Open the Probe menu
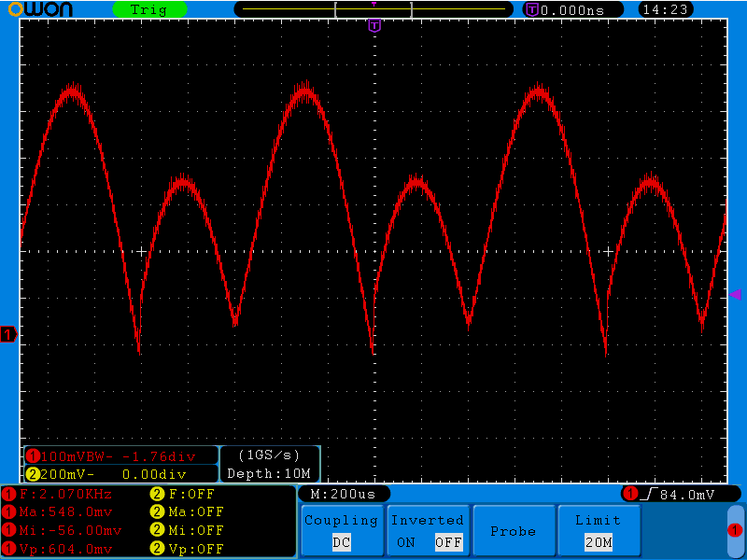The height and width of the screenshot is (560, 747). coord(513,530)
